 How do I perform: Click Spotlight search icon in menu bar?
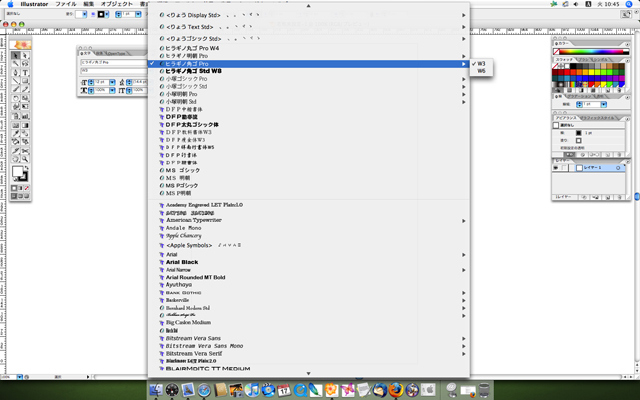(x=629, y=4)
